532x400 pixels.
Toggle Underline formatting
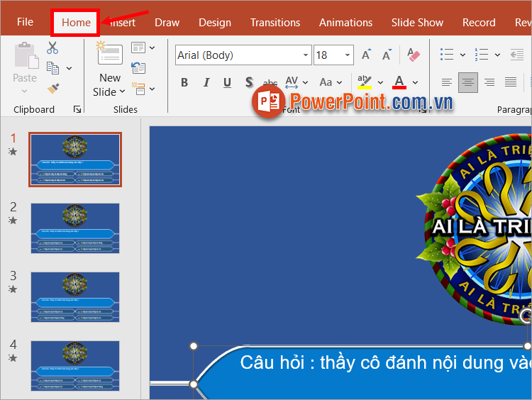click(x=227, y=82)
